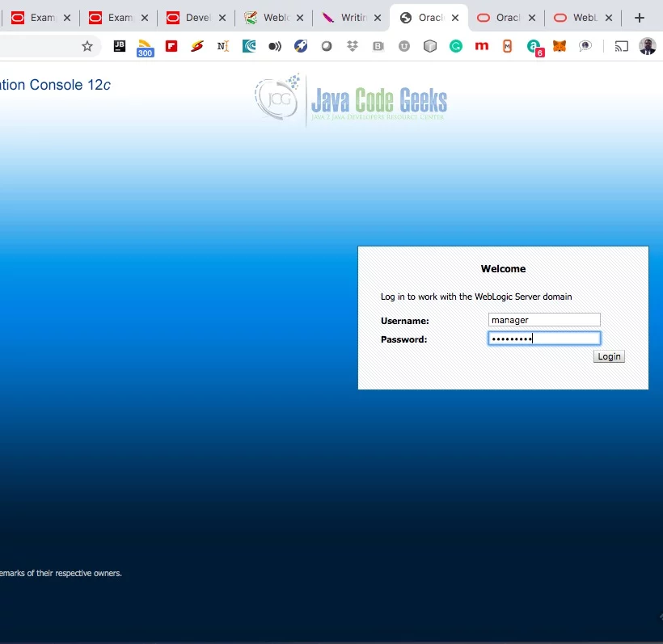Click the gray sphere extension icon
Screen dimensions: 663x644
[x=327, y=46]
